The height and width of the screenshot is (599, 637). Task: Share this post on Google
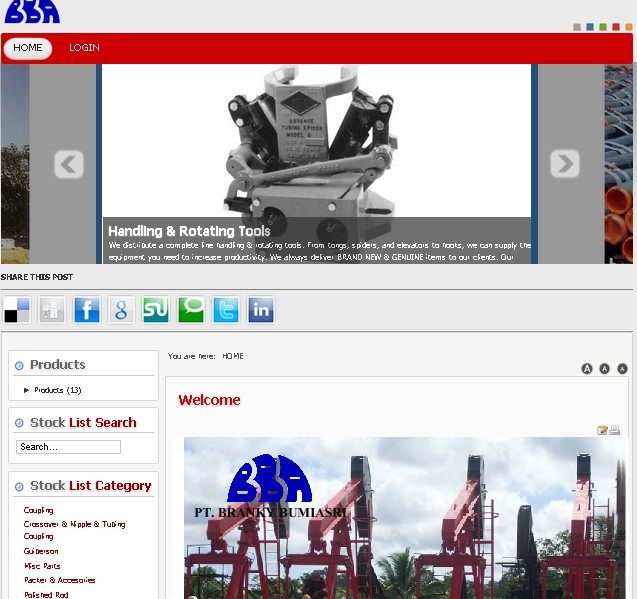pyautogui.click(x=121, y=310)
